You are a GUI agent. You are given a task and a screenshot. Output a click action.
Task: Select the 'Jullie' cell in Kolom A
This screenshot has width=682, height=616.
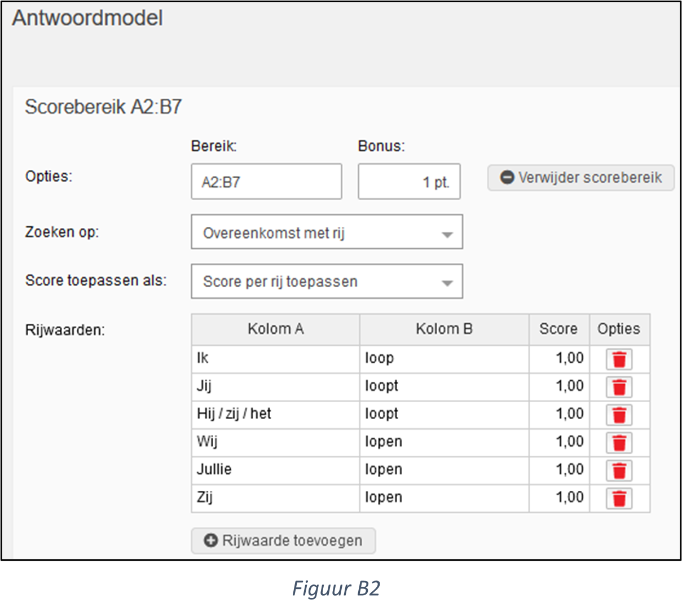pos(275,470)
